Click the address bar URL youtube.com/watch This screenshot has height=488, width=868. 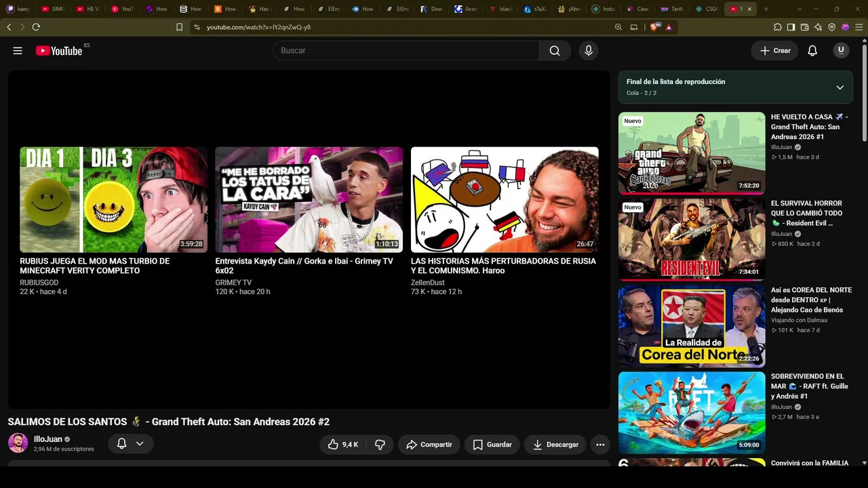258,27
